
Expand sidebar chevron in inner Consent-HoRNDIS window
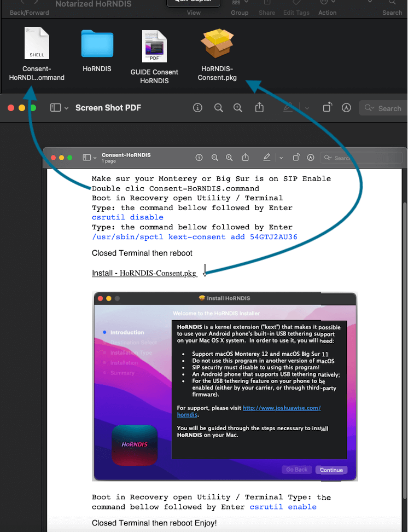(x=95, y=158)
